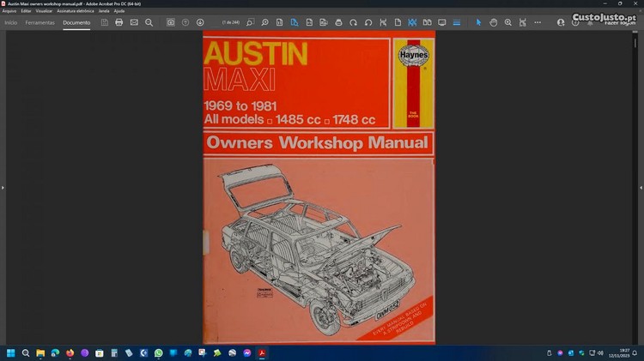Select the Hand pan tool
This screenshot has height=361, width=644.
coord(494,22)
